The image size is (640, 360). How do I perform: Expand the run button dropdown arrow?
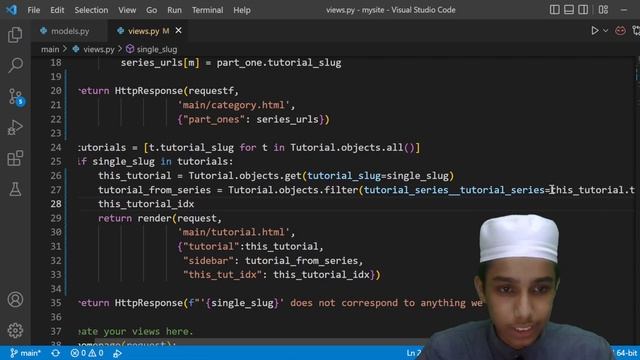pyautogui.click(x=606, y=31)
